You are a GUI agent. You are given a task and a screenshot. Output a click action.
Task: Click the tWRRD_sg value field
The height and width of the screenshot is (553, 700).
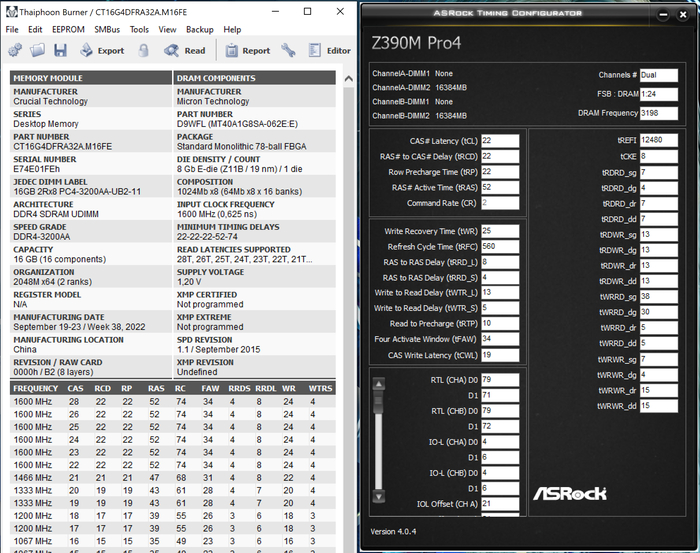pos(658,296)
